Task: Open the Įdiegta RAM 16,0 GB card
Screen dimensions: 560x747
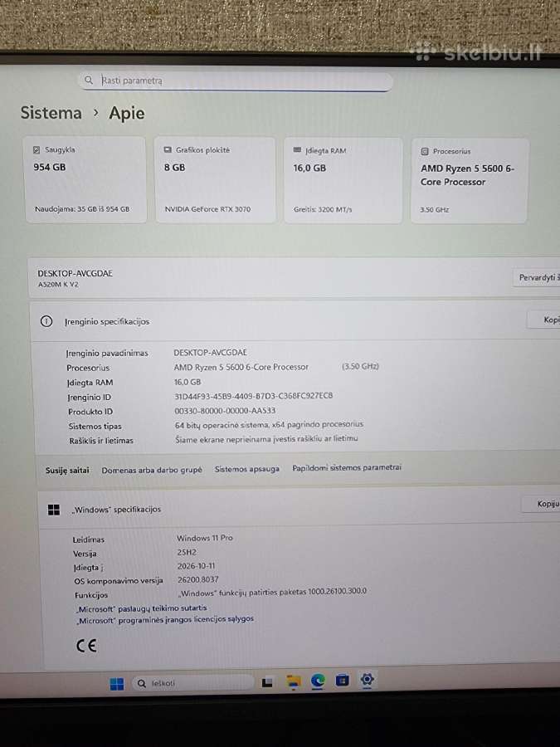Action: (x=343, y=180)
